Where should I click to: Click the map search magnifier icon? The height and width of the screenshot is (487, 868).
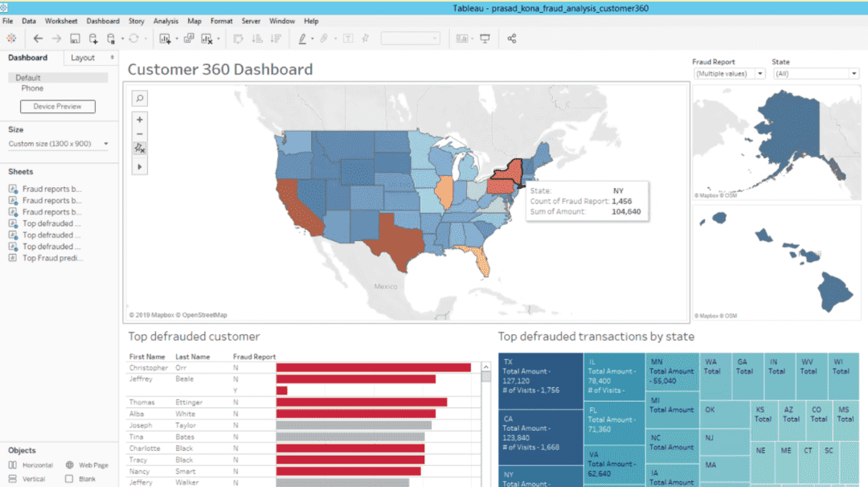tap(139, 98)
